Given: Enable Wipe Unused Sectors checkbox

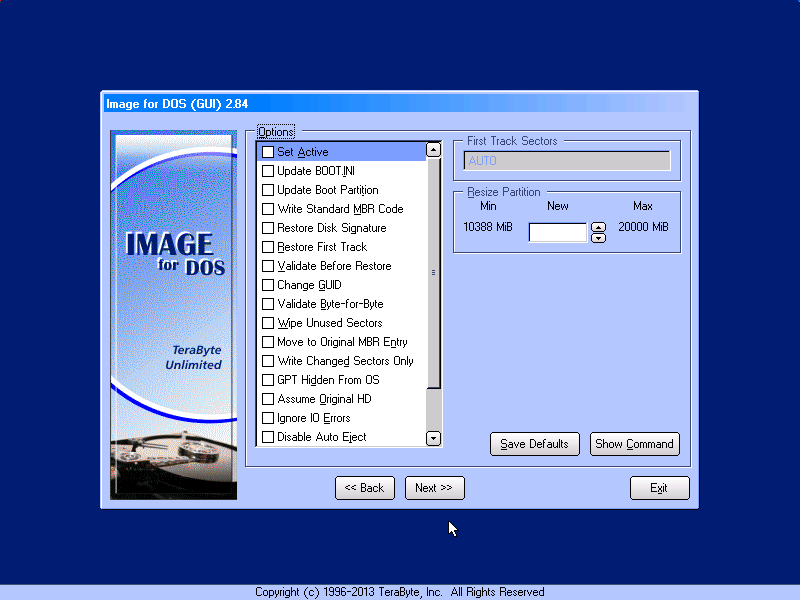Looking at the screenshot, I should pyautogui.click(x=268, y=323).
